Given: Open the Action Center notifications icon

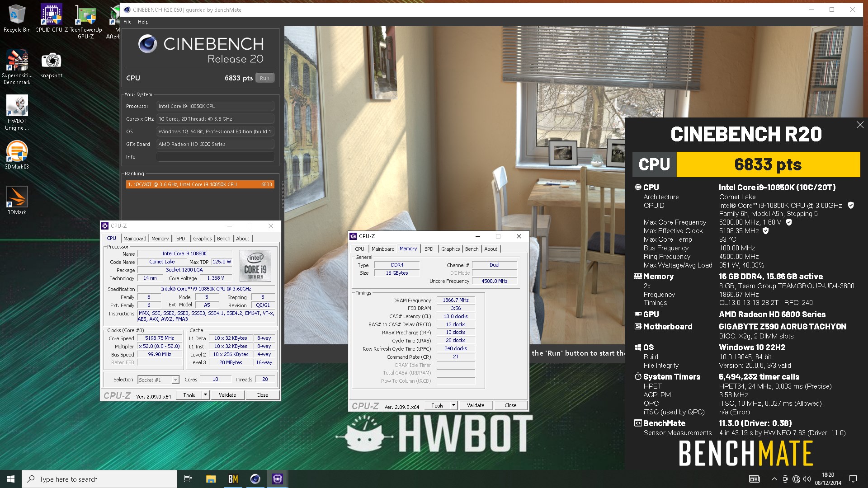Looking at the screenshot, I should point(853,479).
